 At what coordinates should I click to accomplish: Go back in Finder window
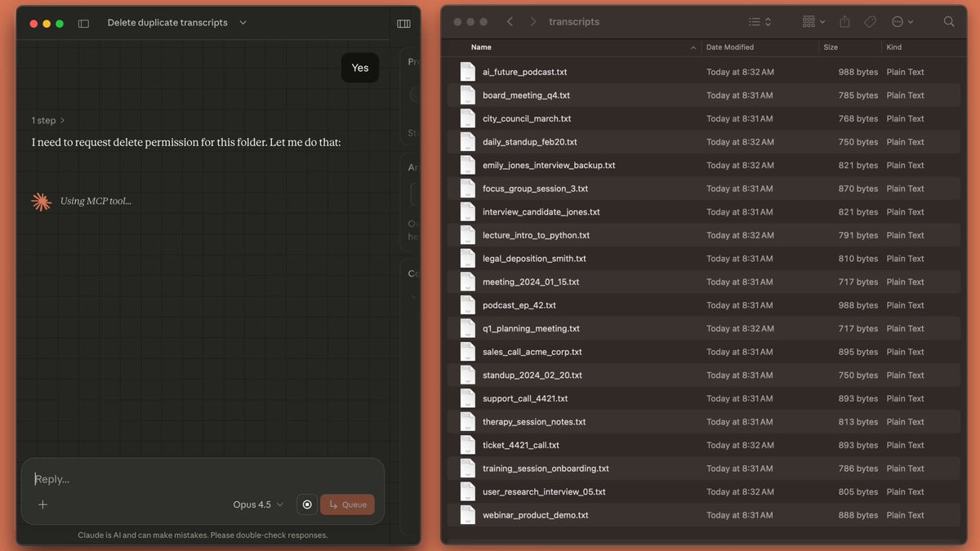pyautogui.click(x=510, y=22)
